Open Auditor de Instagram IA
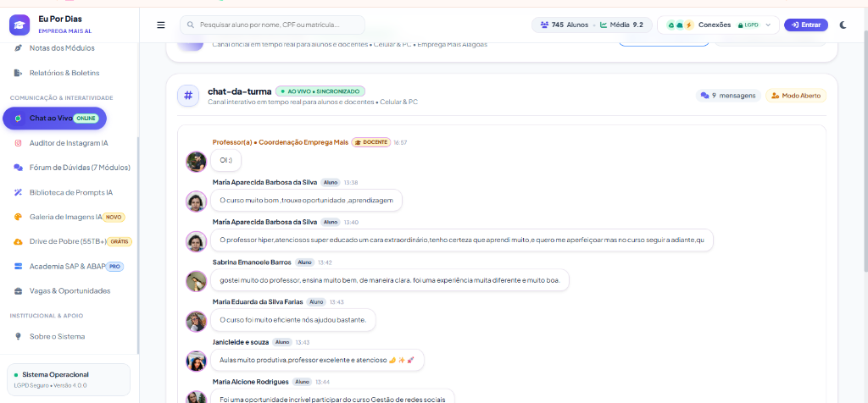This screenshot has height=403, width=868. pyautogui.click(x=69, y=142)
